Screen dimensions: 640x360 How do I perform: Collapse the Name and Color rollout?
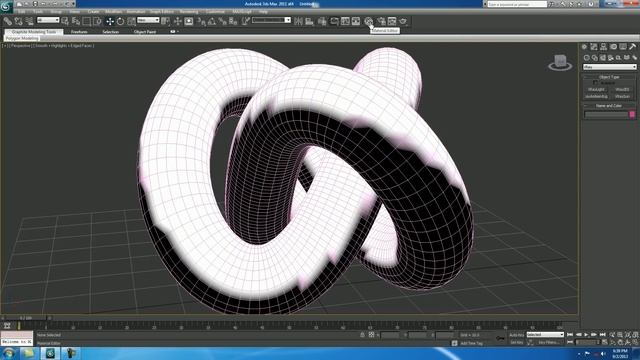(x=609, y=106)
